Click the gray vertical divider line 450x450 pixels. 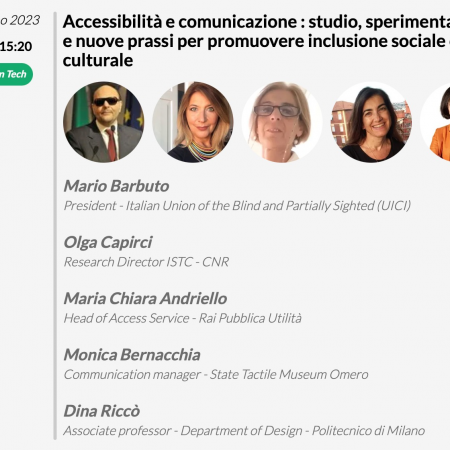click(x=55, y=226)
